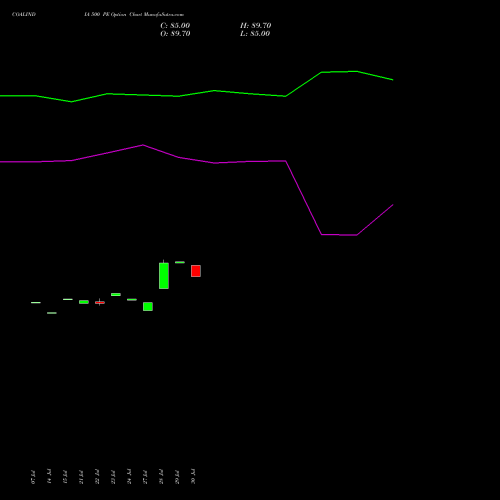The height and width of the screenshot is (500, 500).
Task: Click the first date label on the x-axis
Action: (33, 477)
